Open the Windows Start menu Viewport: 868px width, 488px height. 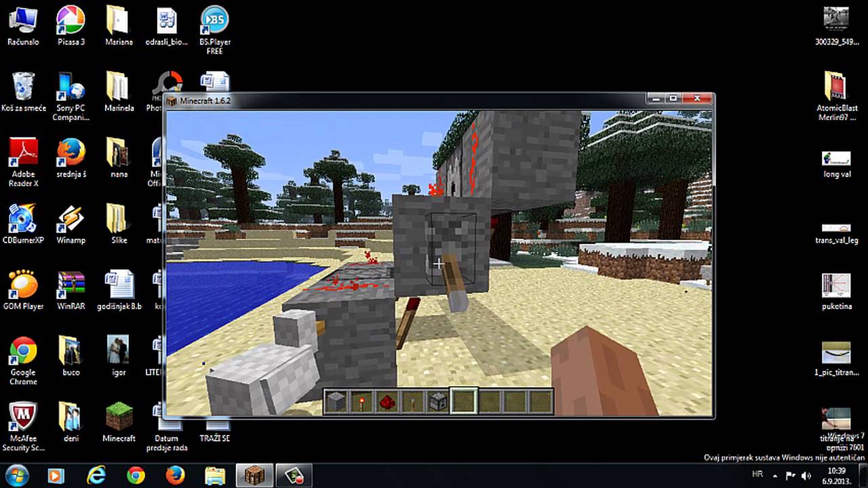coord(16,474)
